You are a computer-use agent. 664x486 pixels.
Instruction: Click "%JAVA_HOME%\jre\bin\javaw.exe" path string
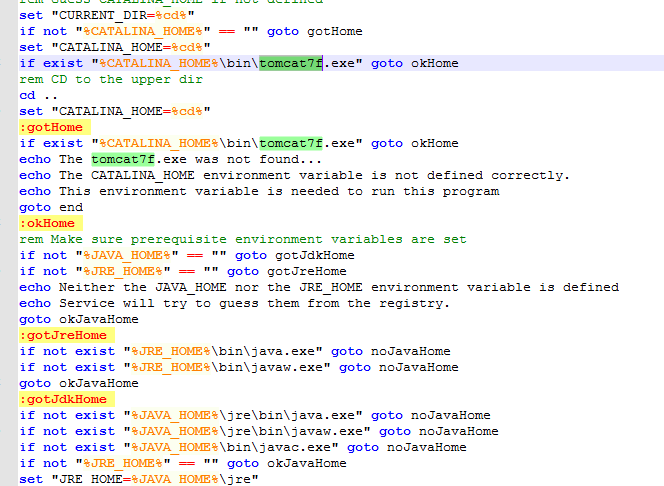click(x=247, y=431)
